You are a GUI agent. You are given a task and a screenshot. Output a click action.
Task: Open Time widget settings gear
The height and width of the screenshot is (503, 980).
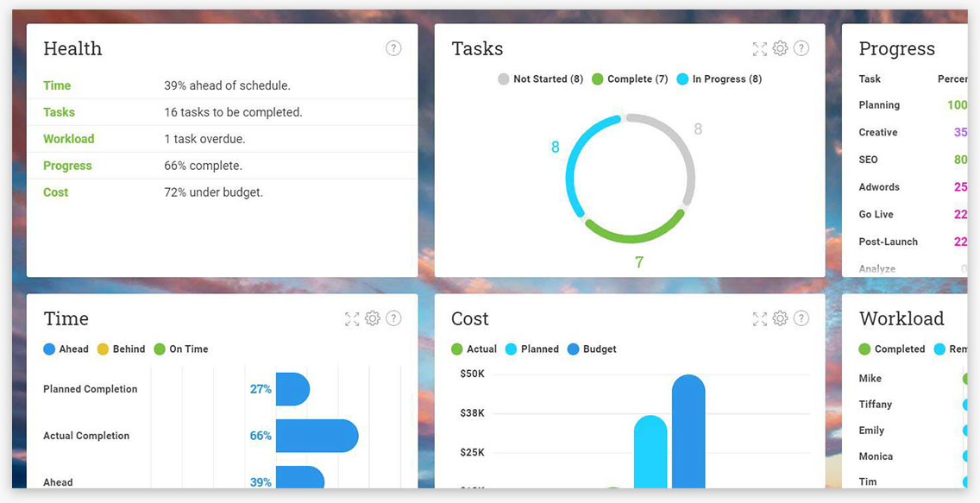click(373, 318)
